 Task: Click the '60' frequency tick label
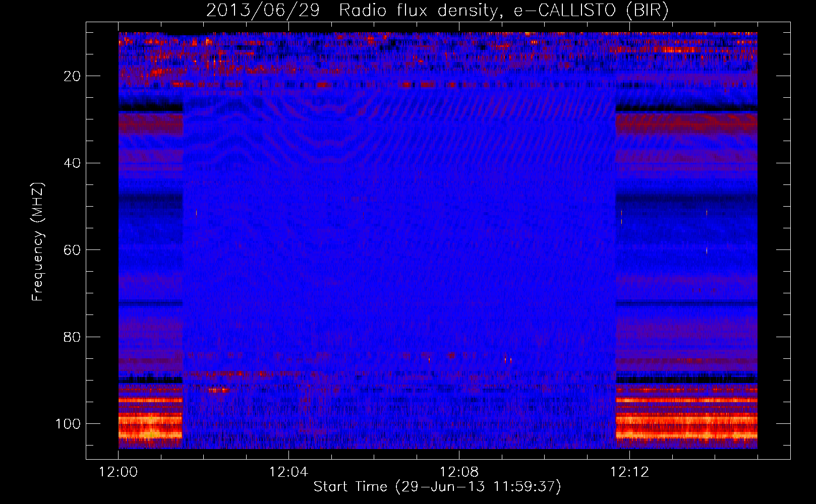[x=72, y=250]
